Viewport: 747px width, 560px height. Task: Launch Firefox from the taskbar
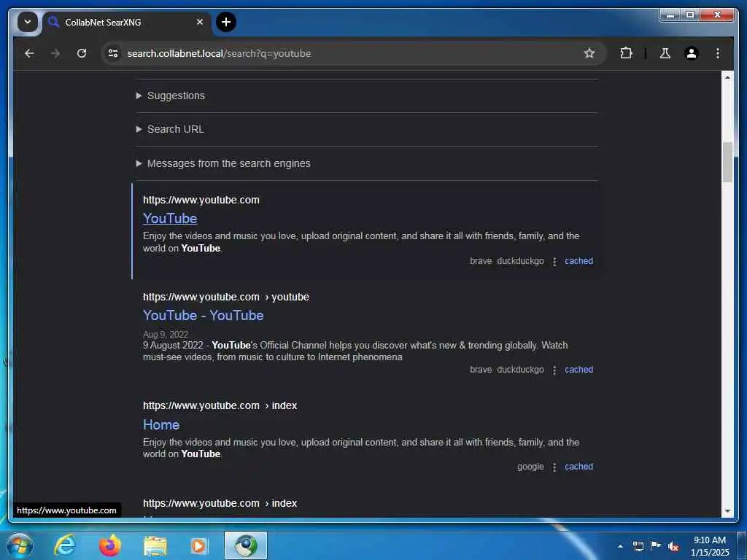point(109,545)
